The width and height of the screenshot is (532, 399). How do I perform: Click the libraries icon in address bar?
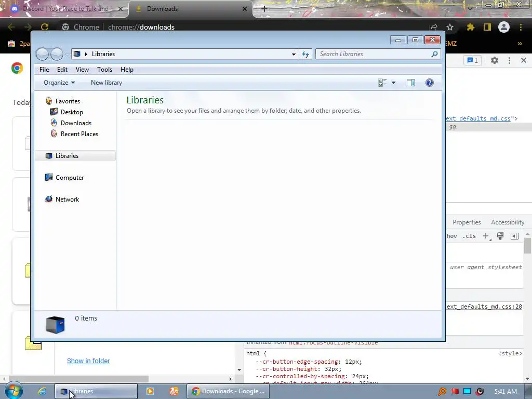[77, 54]
